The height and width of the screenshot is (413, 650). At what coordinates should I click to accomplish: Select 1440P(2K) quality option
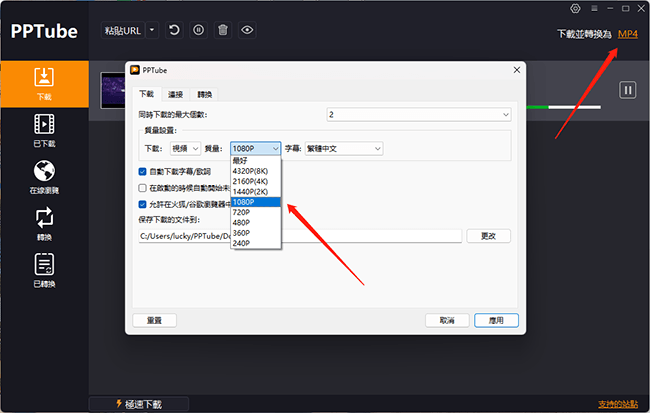point(255,192)
